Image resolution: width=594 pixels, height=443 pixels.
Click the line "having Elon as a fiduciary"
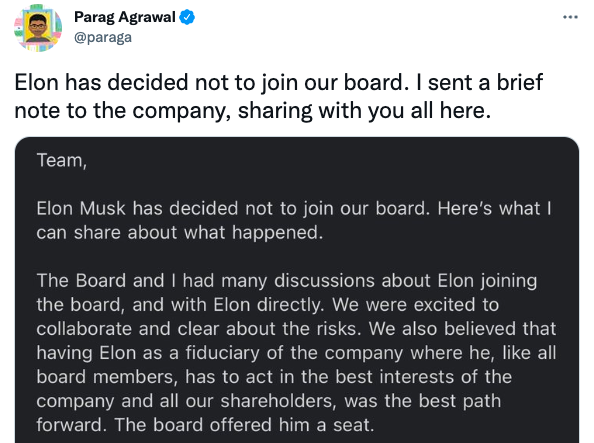pyautogui.click(x=296, y=353)
